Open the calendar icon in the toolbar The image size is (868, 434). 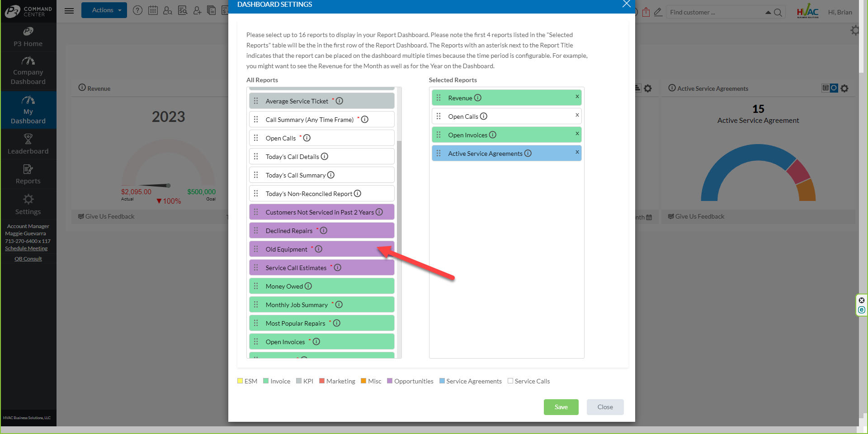point(153,10)
